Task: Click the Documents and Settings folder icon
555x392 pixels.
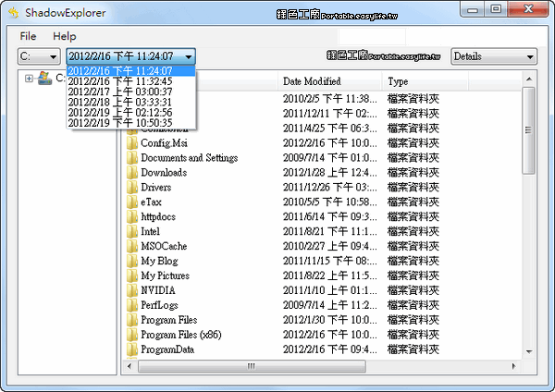Action: (x=132, y=158)
